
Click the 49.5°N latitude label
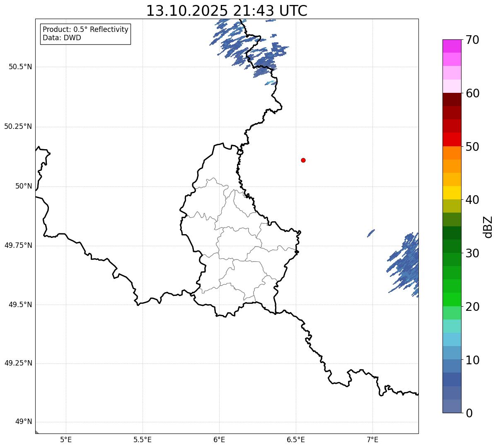pos(20,305)
